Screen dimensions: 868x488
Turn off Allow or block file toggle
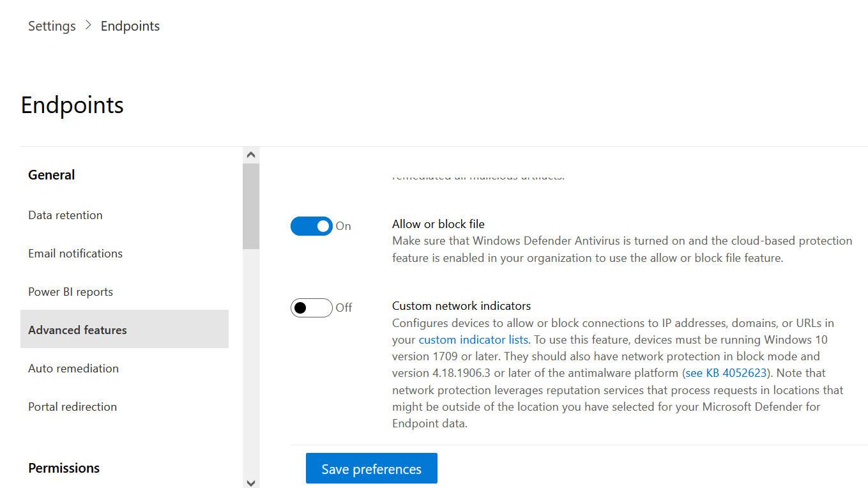(x=312, y=226)
